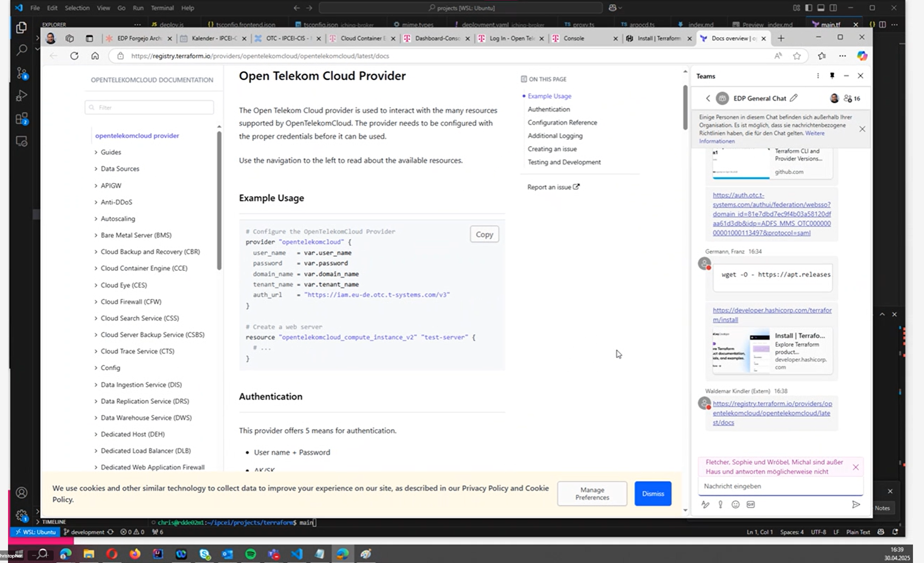Viewport: 924px width, 563px height.
Task: Pin the Teams side panel
Action: point(832,76)
